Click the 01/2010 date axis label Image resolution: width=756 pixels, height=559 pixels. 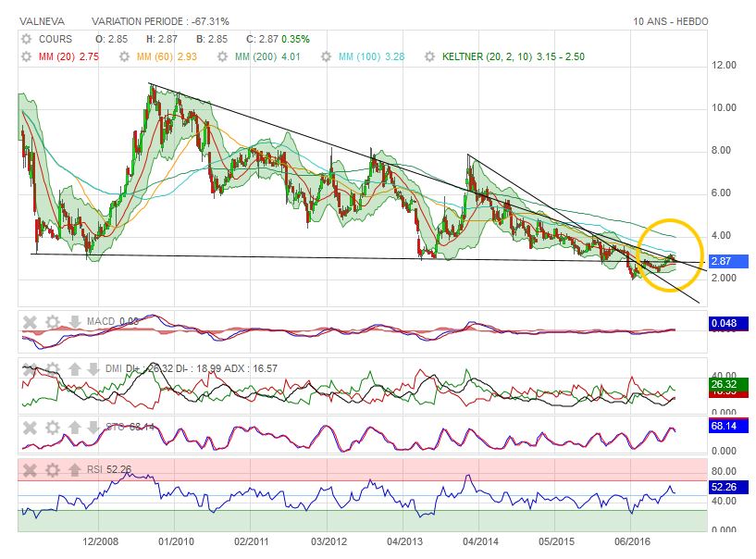[x=176, y=541]
